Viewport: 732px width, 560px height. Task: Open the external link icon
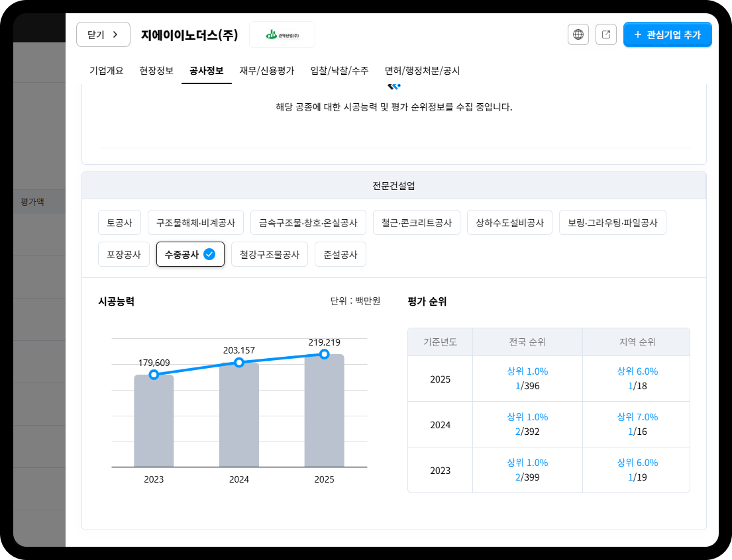click(x=606, y=34)
